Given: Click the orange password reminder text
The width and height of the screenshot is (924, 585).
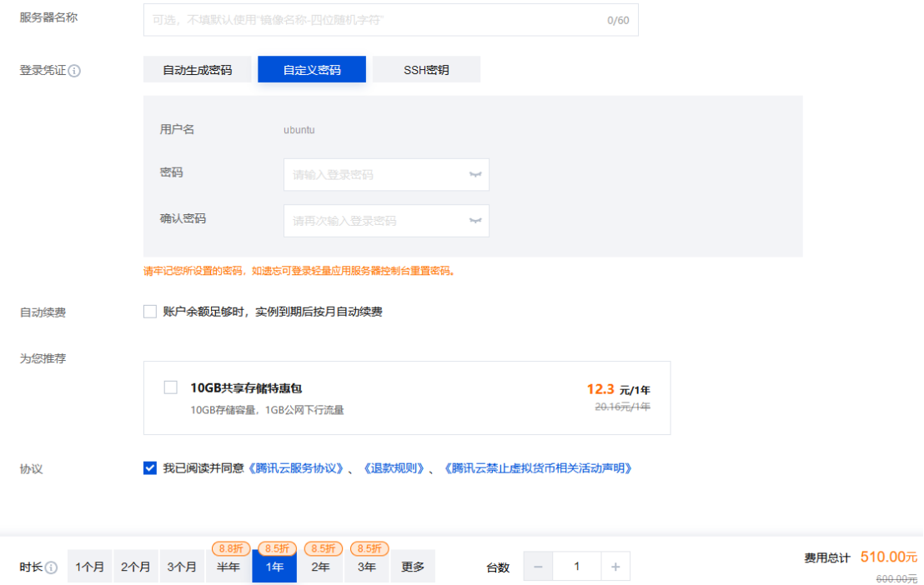Looking at the screenshot, I should tap(299, 271).
